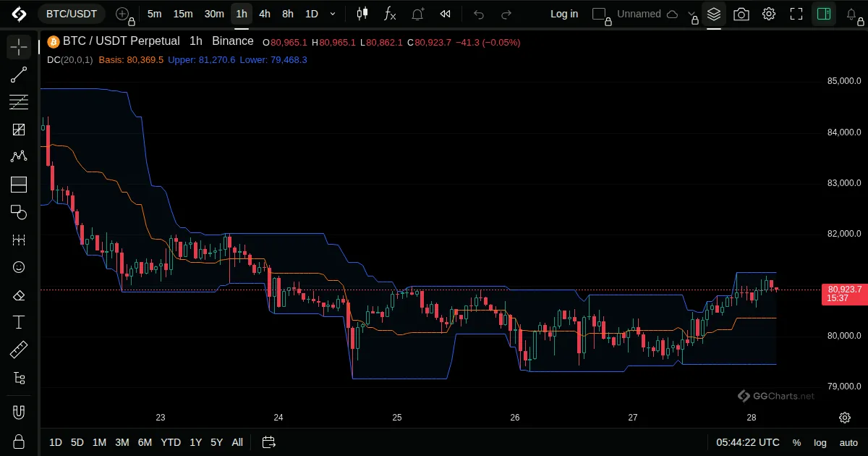Click the 05:44:22 UTC timezone clock

click(748, 442)
